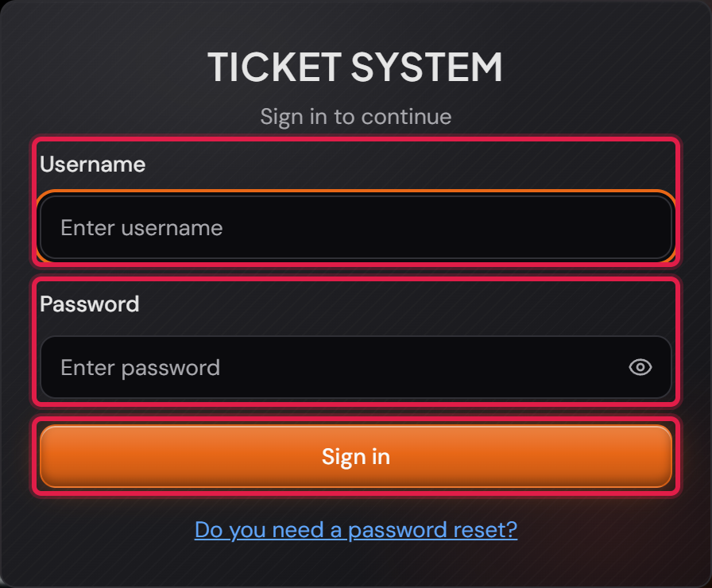
Task: Place cursor in username text box
Action: [355, 227]
